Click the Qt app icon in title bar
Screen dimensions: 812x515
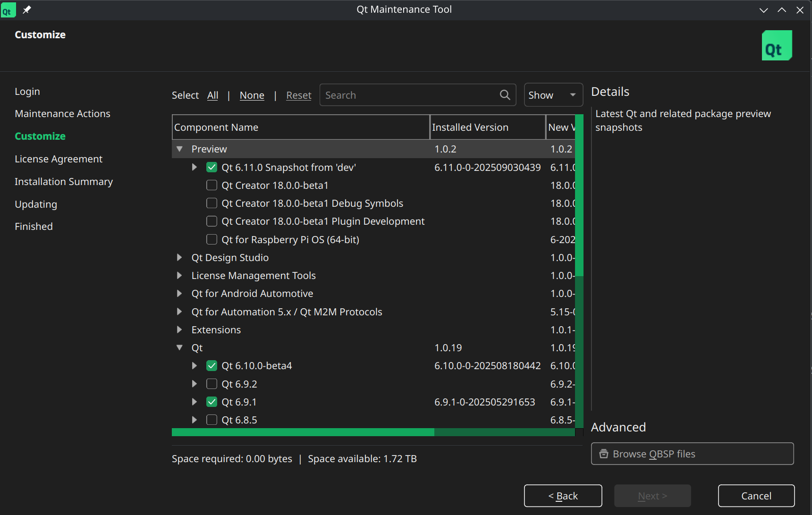point(8,10)
